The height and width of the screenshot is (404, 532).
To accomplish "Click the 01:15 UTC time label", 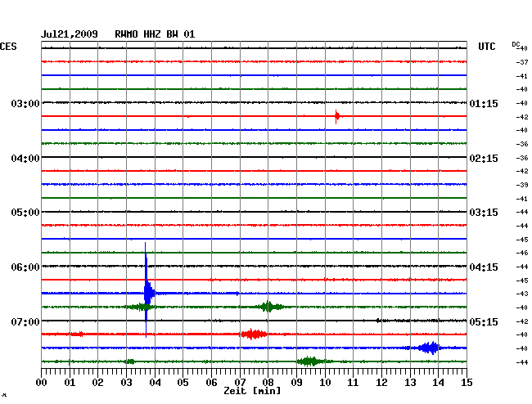I will pos(484,103).
